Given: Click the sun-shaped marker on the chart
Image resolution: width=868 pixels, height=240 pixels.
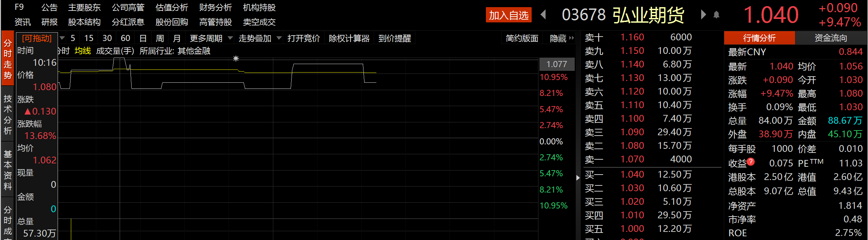Looking at the screenshot, I should (x=236, y=58).
